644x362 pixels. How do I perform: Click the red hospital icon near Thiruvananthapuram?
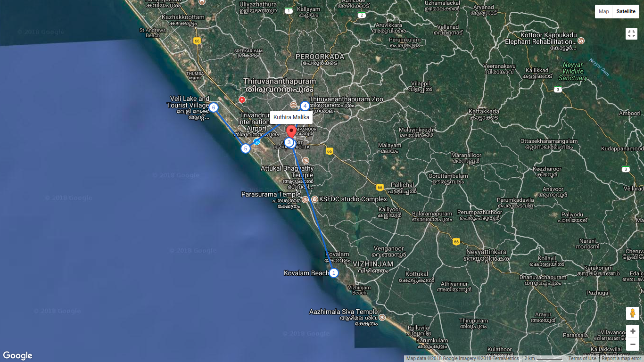(241, 99)
